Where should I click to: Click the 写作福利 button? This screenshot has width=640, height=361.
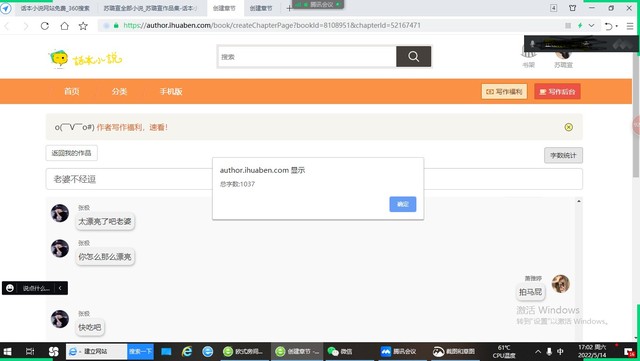pyautogui.click(x=504, y=91)
